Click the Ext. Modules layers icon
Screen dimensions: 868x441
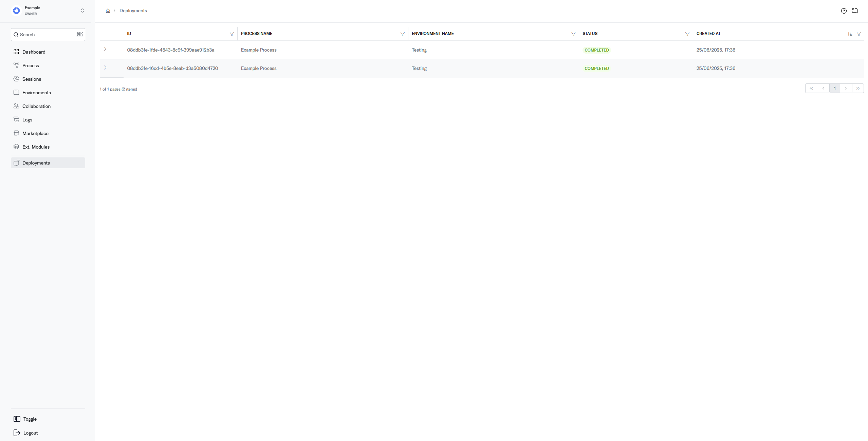16,147
